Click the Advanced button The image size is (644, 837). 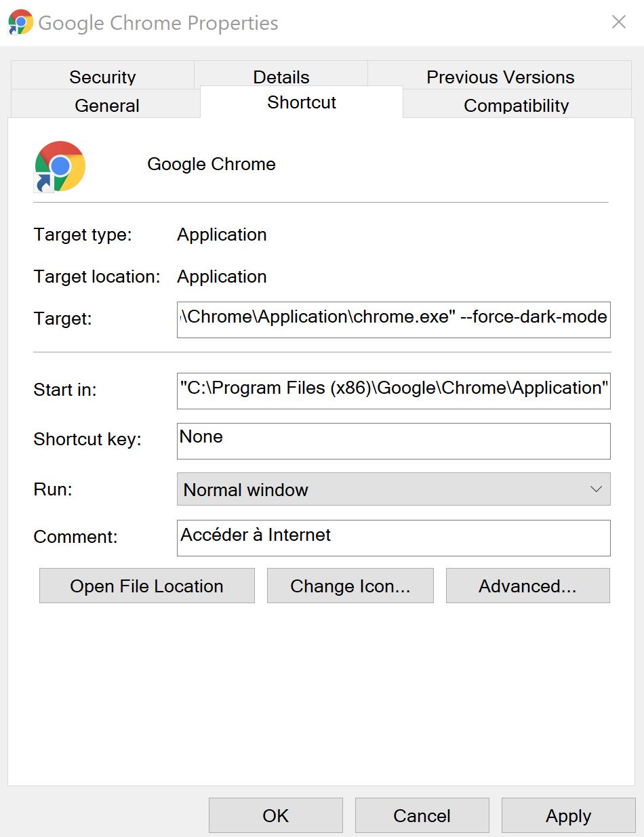pyautogui.click(x=527, y=586)
